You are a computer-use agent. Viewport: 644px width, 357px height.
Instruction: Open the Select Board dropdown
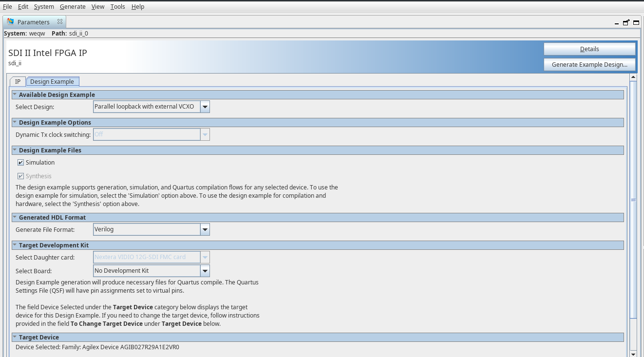coord(205,271)
